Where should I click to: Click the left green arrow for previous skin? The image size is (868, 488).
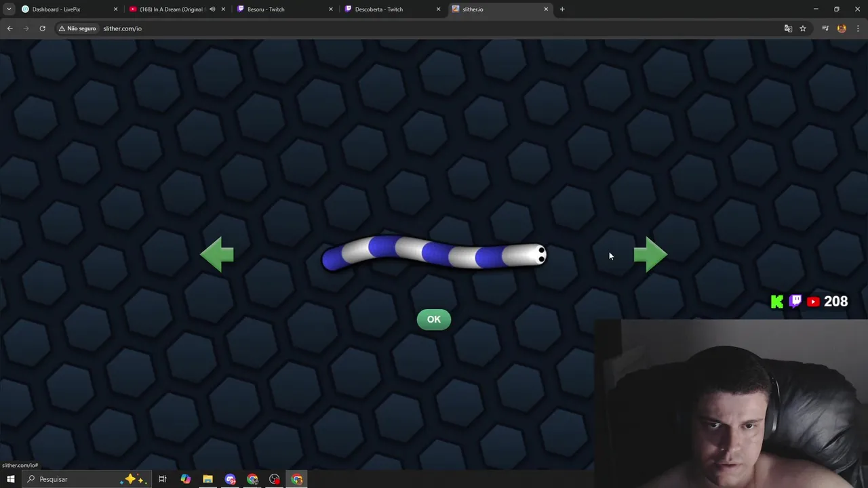tap(217, 255)
